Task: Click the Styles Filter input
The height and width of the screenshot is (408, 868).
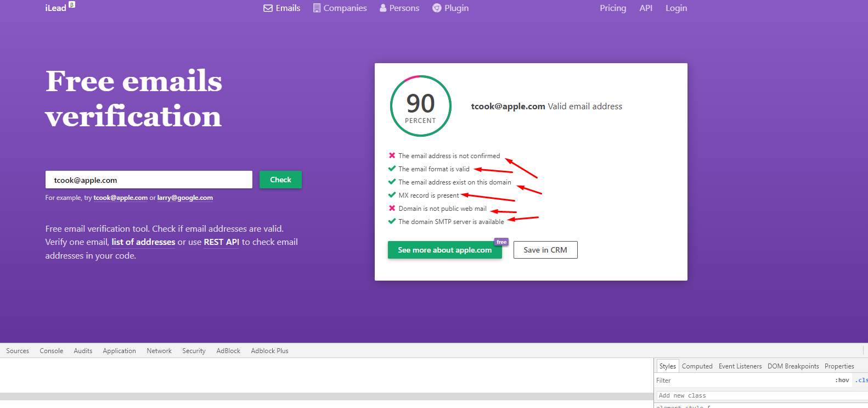Action: (743, 381)
